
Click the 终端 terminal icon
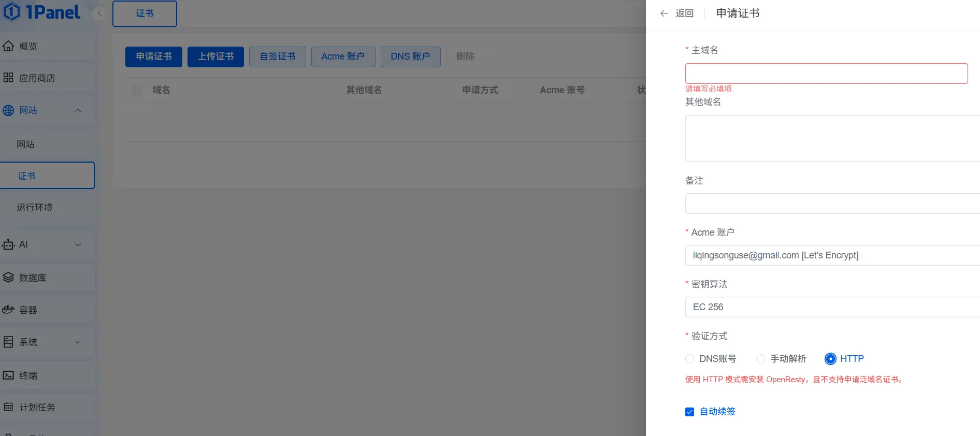pos(8,375)
